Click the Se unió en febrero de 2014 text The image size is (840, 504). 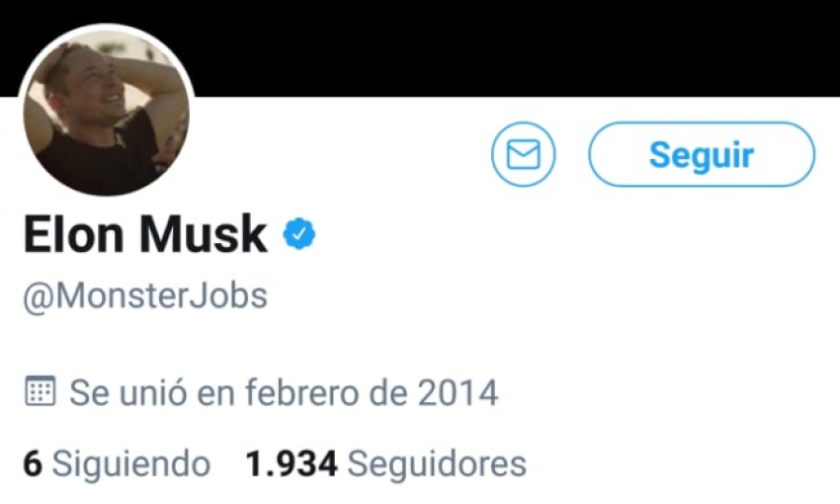point(284,392)
